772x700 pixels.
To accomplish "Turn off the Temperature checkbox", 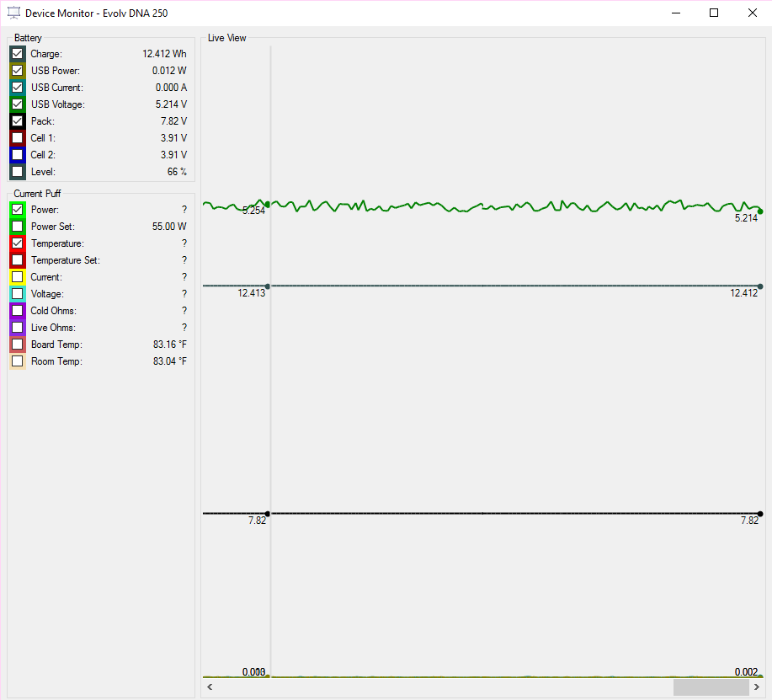I will tap(18, 243).
